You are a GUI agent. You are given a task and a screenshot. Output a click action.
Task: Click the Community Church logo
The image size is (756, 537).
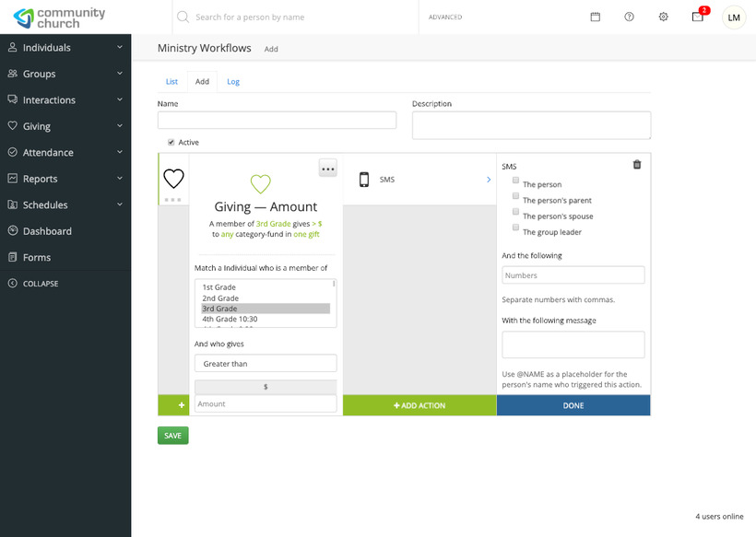(59, 16)
